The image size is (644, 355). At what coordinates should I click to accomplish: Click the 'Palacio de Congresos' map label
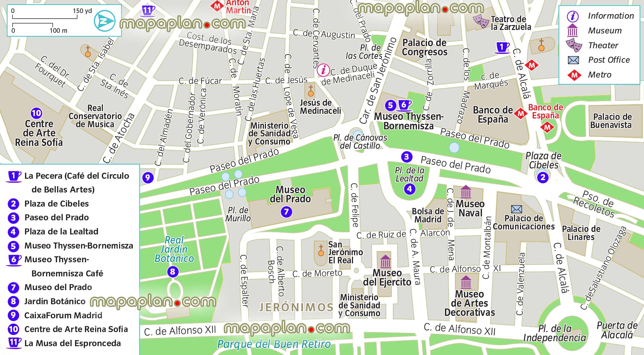[x=425, y=47]
